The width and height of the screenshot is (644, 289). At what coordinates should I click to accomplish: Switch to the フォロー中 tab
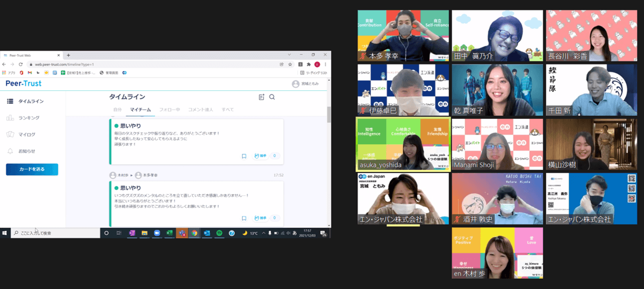[x=169, y=110]
